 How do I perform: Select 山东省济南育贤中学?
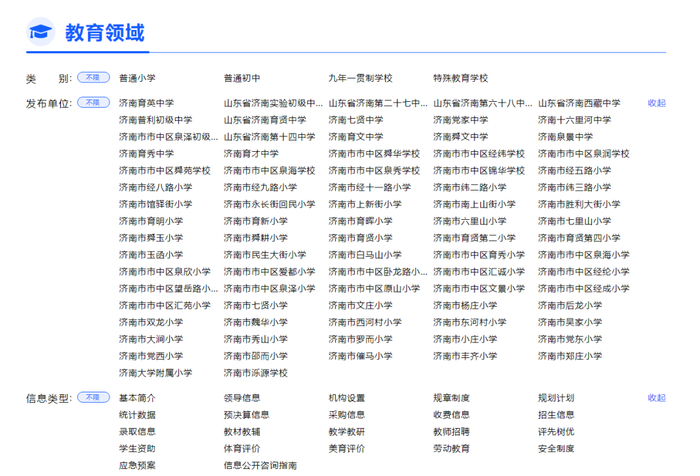265,120
